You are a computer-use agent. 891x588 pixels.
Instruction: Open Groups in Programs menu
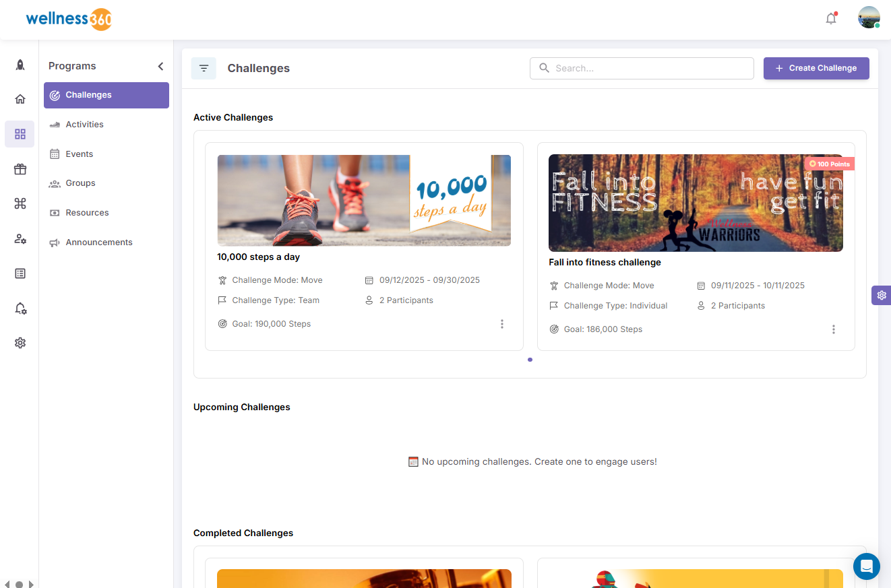tap(106, 183)
